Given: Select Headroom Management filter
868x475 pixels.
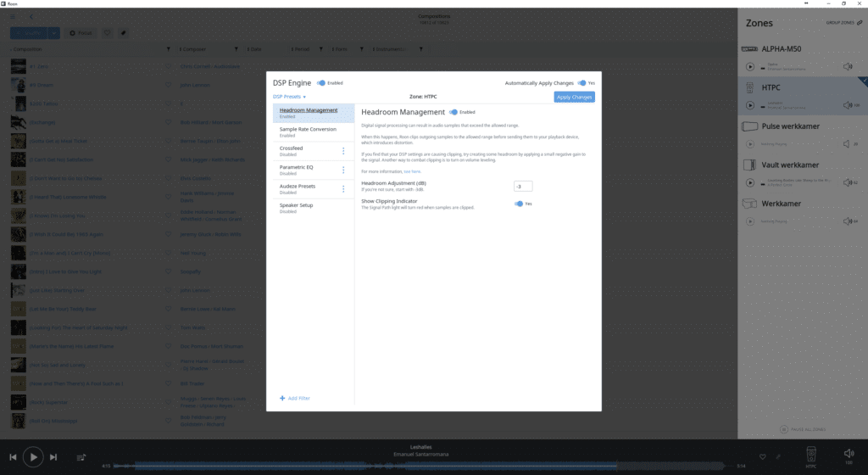Looking at the screenshot, I should (x=314, y=113).
